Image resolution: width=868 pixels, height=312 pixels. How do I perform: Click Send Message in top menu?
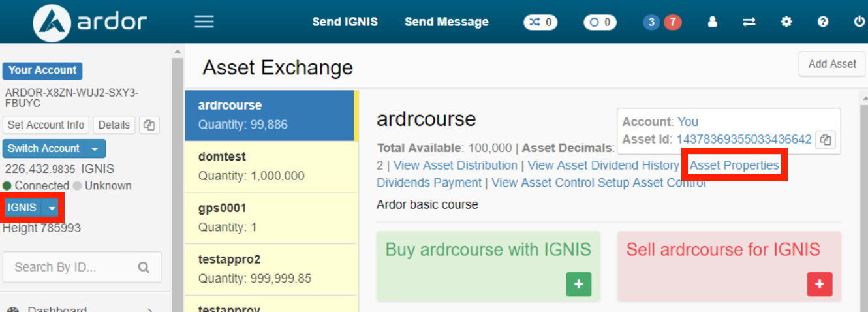tap(446, 22)
